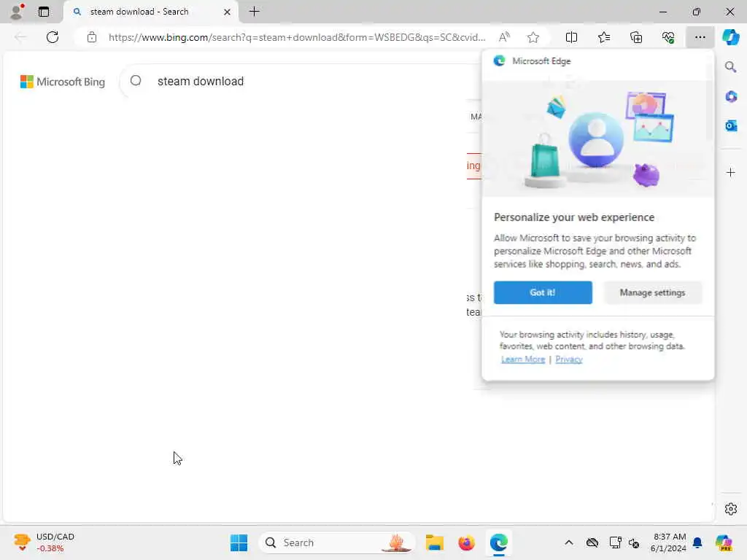This screenshot has width=747, height=560.
Task: Customize sidebar with the plus icon
Action: pos(731,172)
